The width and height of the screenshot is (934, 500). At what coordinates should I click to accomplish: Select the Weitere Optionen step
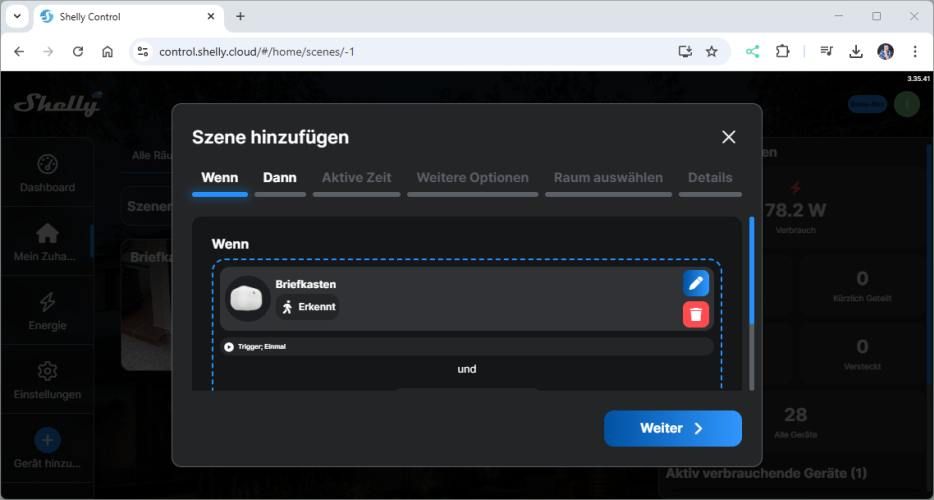472,178
